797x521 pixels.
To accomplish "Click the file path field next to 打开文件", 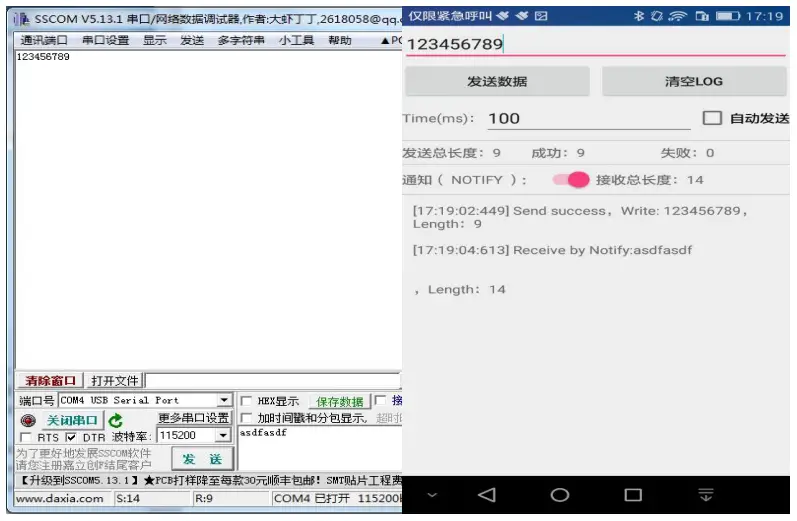I will (273, 381).
